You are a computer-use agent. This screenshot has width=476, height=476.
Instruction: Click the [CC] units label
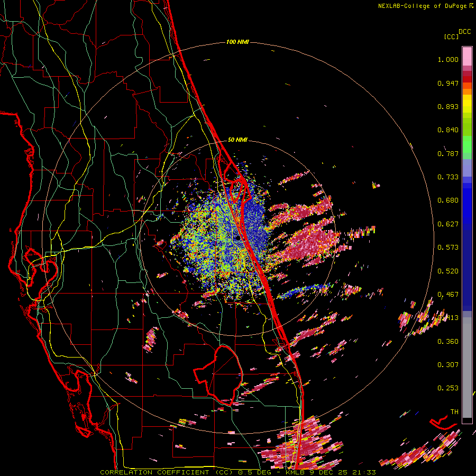pos(451,36)
